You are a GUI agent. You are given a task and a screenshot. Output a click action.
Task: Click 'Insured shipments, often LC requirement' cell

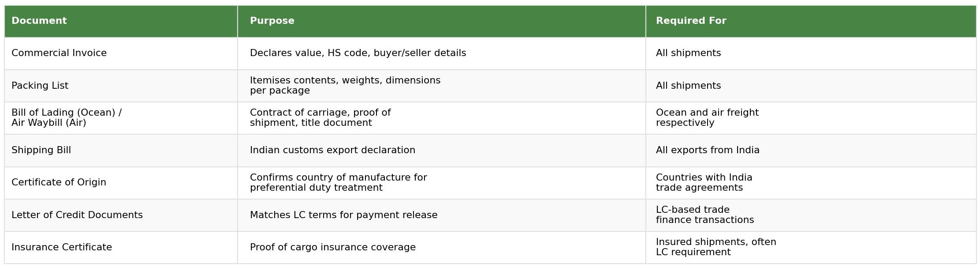pyautogui.click(x=811, y=247)
